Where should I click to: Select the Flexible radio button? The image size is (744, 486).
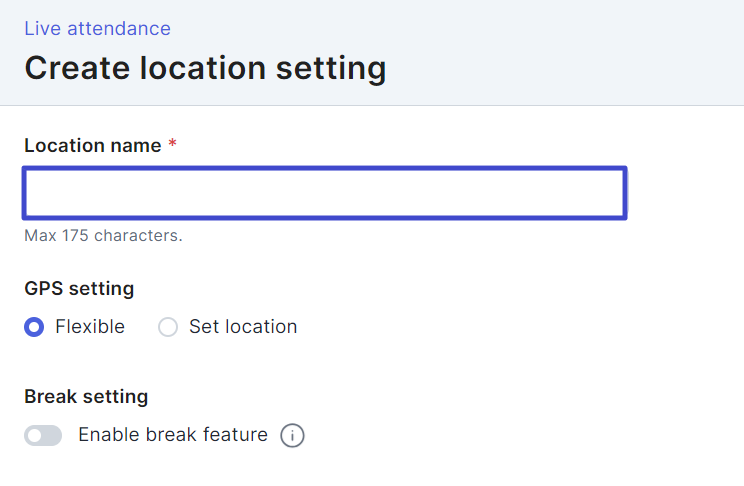[x=34, y=327]
